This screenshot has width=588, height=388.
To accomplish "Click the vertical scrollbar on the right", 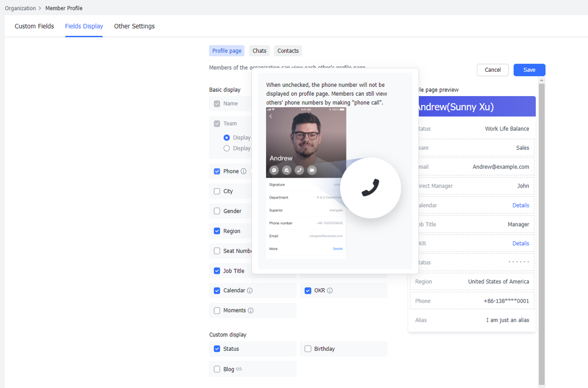I will (x=542, y=230).
